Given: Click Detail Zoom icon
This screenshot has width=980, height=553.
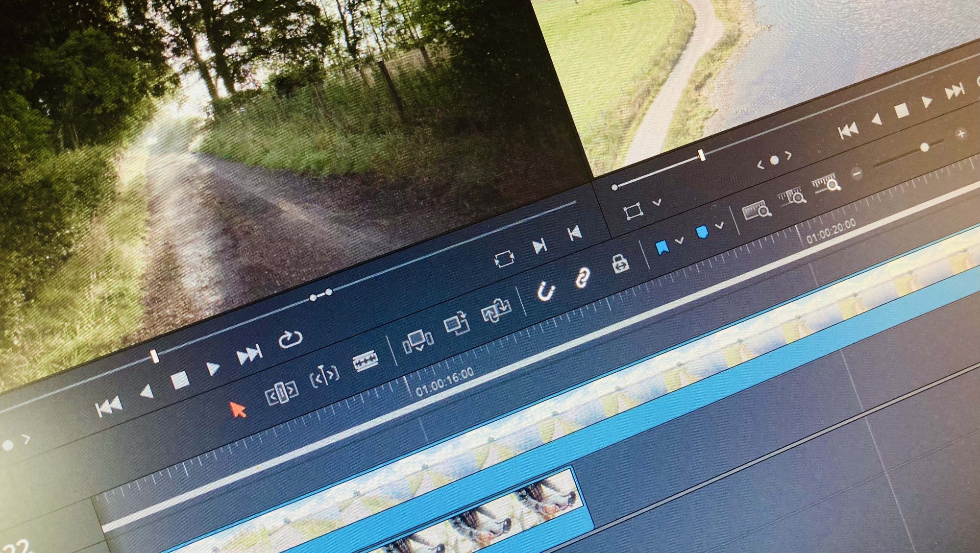Looking at the screenshot, I should (793, 196).
